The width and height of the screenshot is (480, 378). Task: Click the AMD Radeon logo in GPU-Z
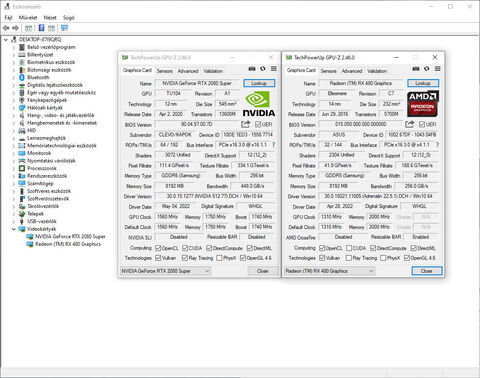click(423, 104)
